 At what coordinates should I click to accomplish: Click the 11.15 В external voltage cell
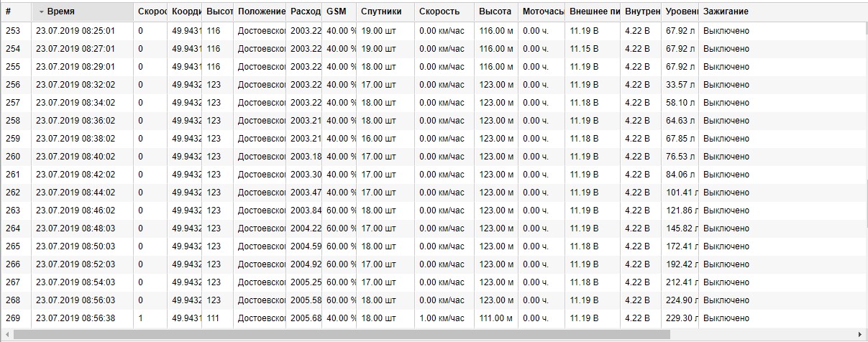pos(584,49)
